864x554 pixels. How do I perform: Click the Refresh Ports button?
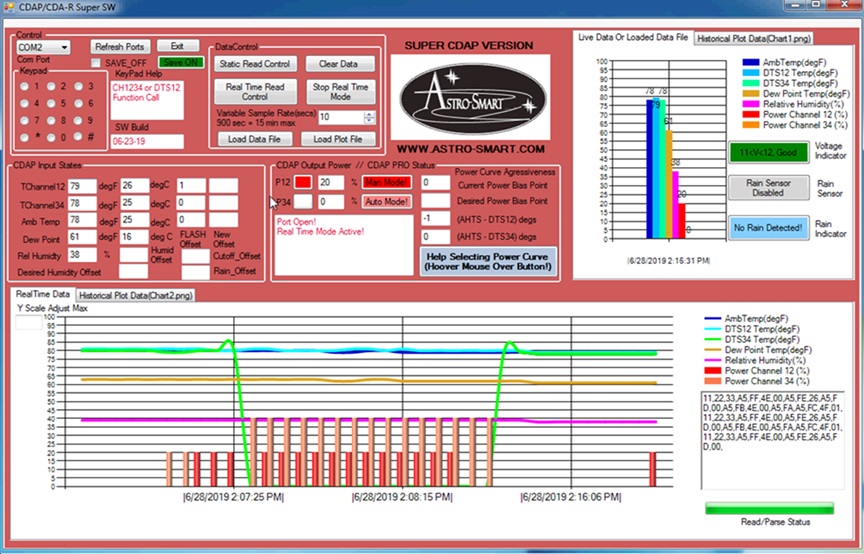120,47
